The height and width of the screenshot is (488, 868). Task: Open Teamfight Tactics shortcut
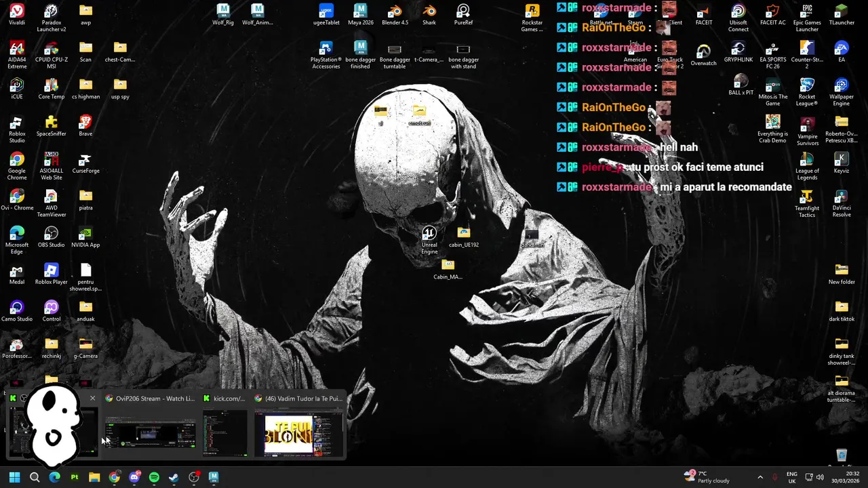(807, 203)
